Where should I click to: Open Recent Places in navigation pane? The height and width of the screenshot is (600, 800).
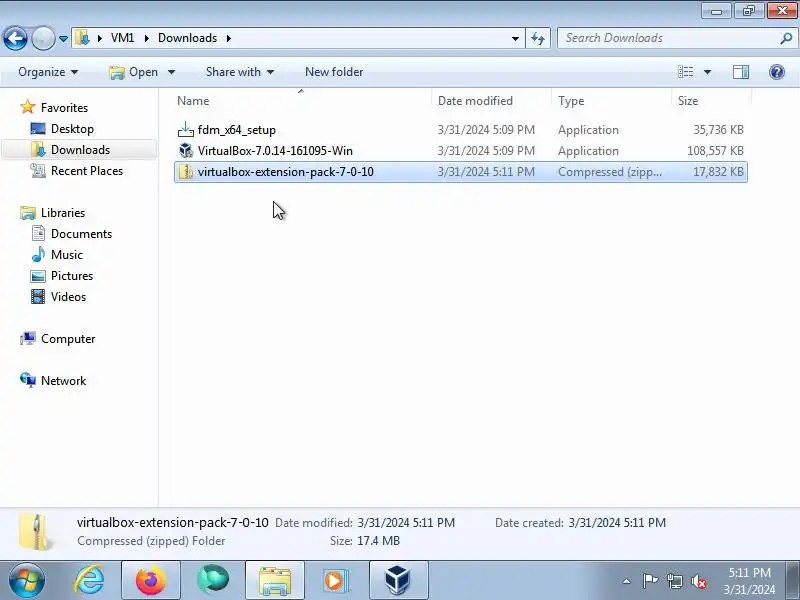pyautogui.click(x=87, y=170)
